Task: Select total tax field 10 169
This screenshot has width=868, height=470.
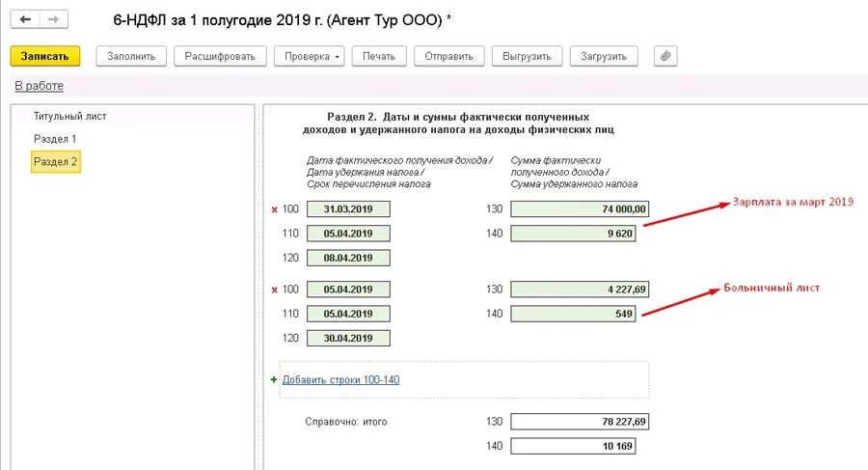Action: [573, 446]
